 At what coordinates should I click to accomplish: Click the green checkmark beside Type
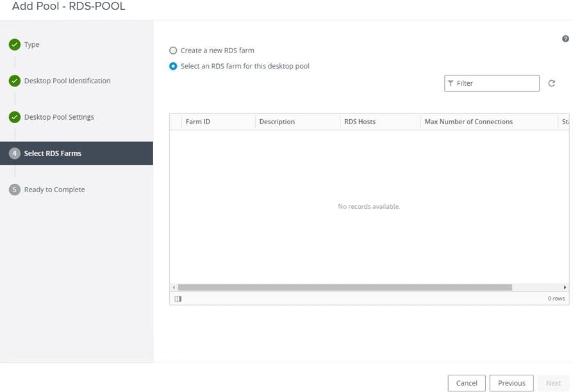click(15, 45)
